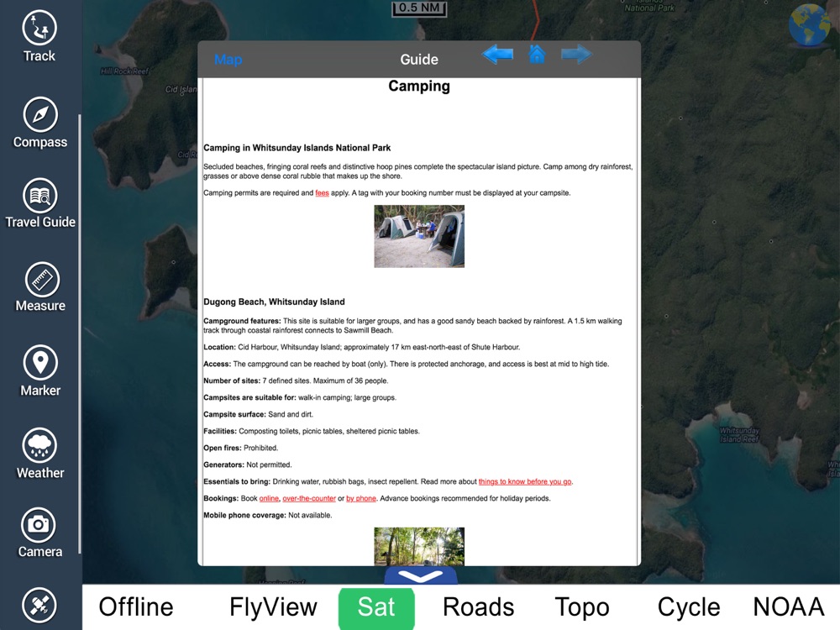This screenshot has height=630, width=840.
Task: Open the 'over-the-counter' booking link
Action: point(309,498)
